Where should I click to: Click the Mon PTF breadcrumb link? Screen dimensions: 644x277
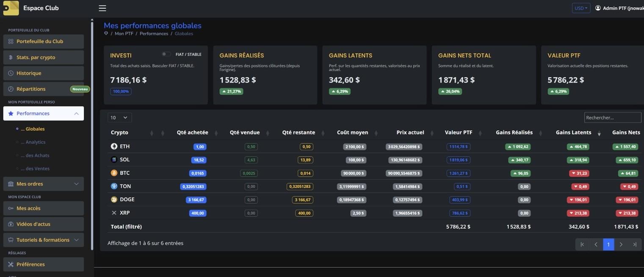(x=124, y=33)
